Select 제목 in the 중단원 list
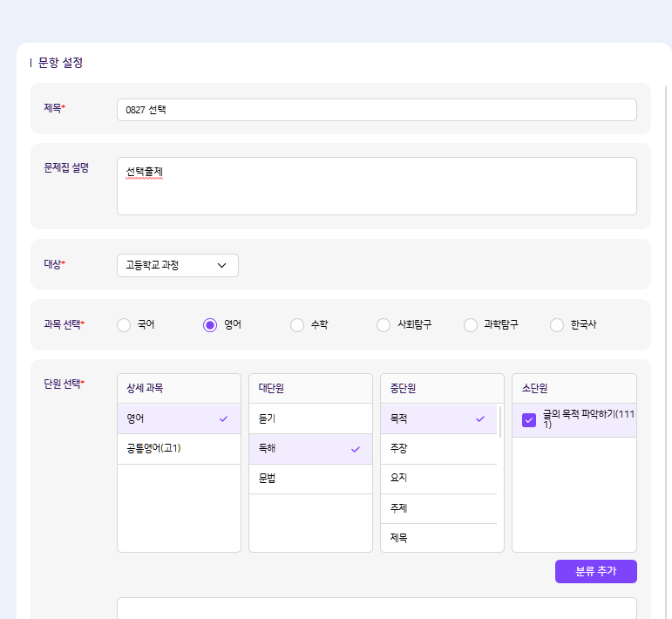This screenshot has width=672, height=619. [x=438, y=538]
